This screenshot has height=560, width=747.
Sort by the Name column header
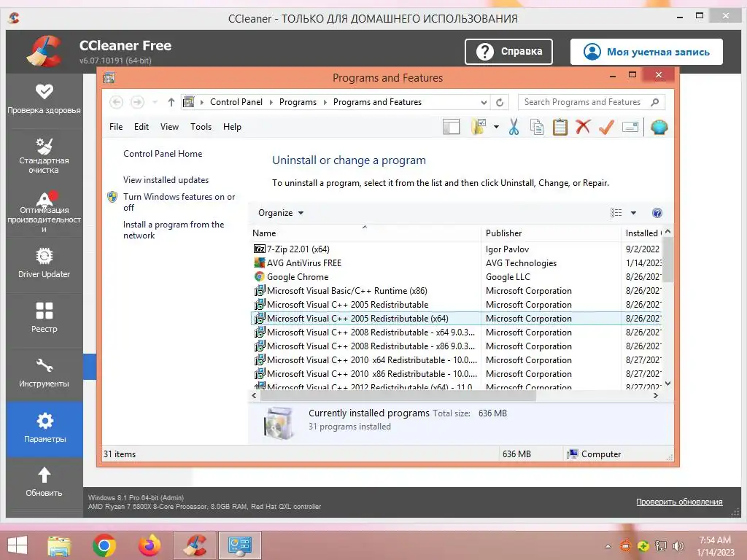point(365,233)
